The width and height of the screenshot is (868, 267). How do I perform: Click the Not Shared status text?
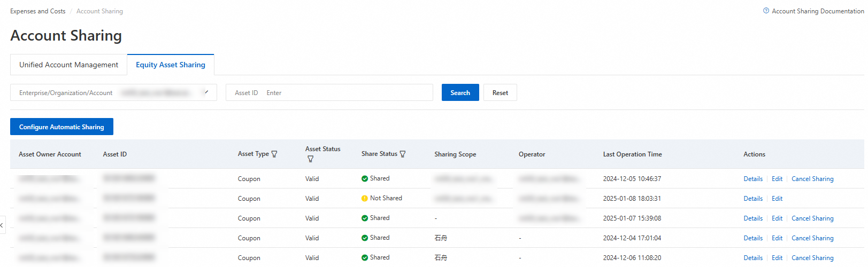point(386,198)
